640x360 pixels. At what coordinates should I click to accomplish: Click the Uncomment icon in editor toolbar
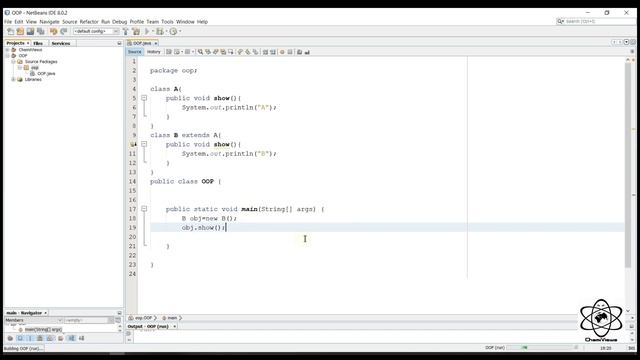pos(307,52)
